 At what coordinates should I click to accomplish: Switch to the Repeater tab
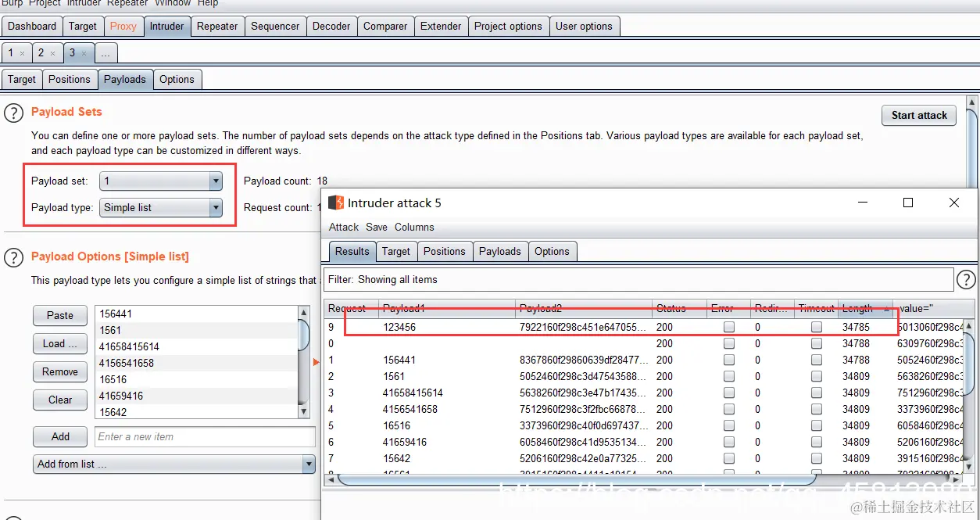pyautogui.click(x=217, y=26)
